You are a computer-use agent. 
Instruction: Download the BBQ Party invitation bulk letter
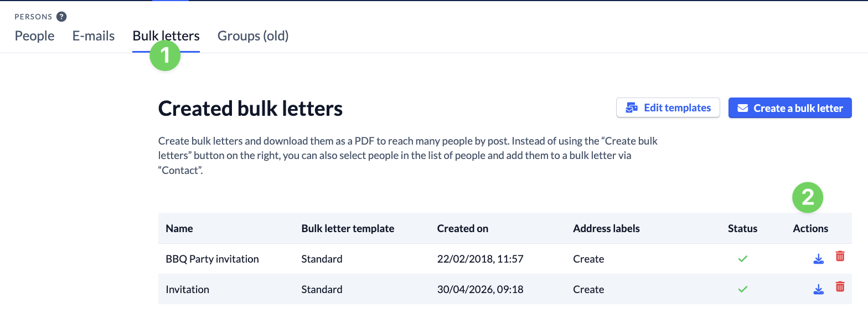[818, 259]
